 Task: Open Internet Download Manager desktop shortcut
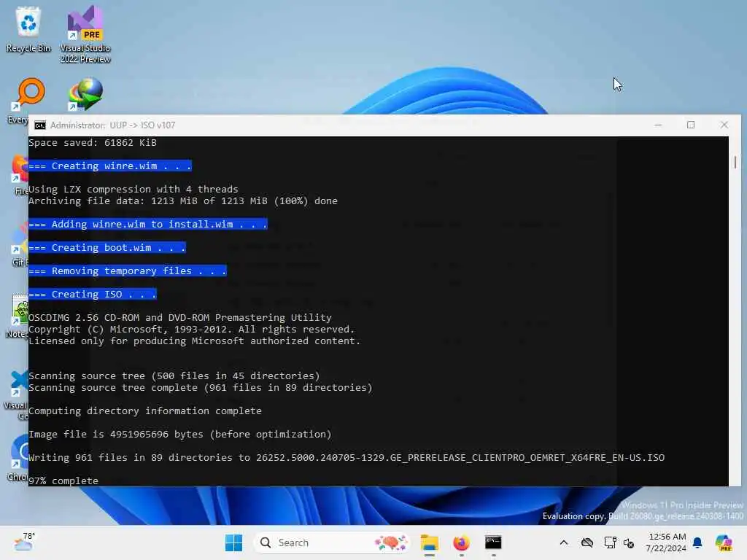pyautogui.click(x=86, y=94)
